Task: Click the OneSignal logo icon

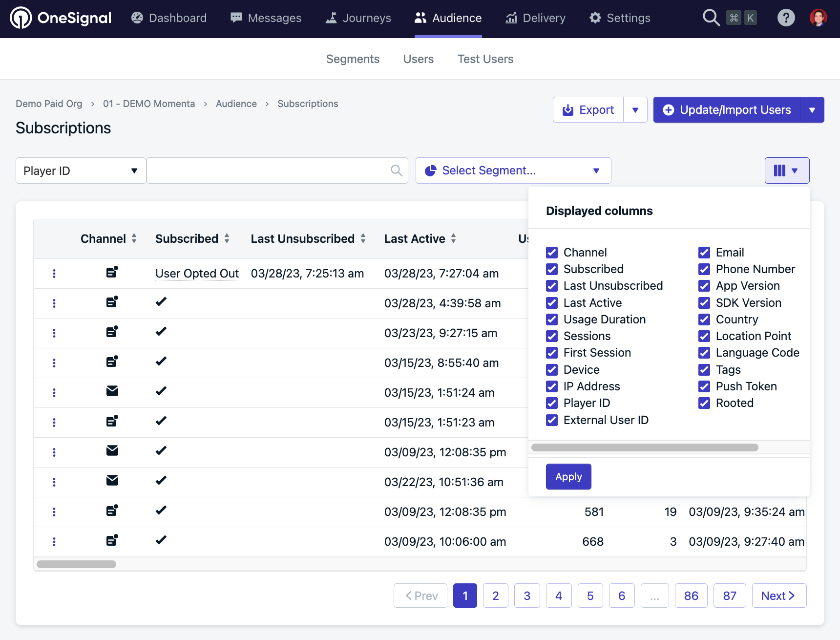Action: (21, 18)
